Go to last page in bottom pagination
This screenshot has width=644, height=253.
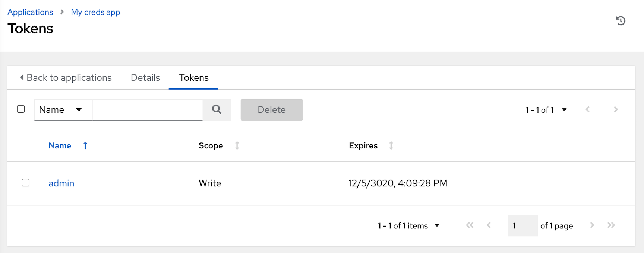tap(611, 225)
